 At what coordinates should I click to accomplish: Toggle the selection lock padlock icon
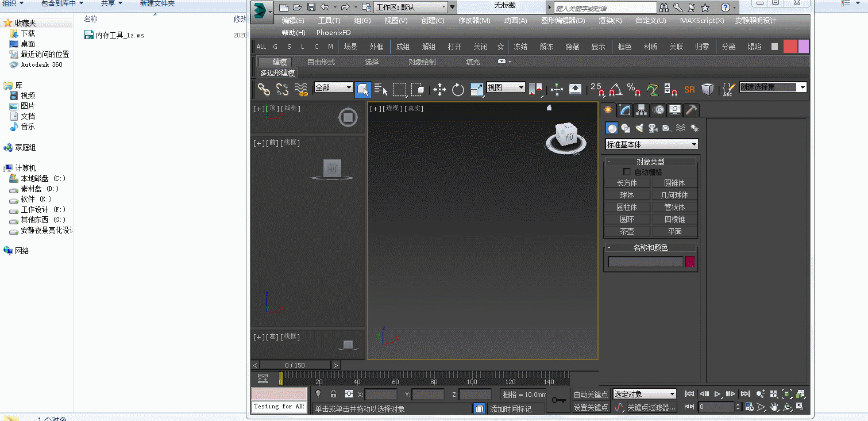(x=333, y=394)
